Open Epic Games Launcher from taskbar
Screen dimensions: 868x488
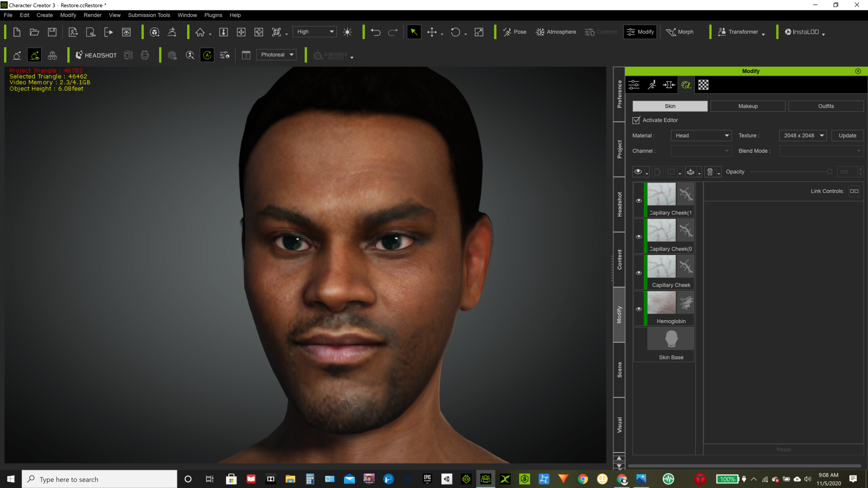pos(427,479)
